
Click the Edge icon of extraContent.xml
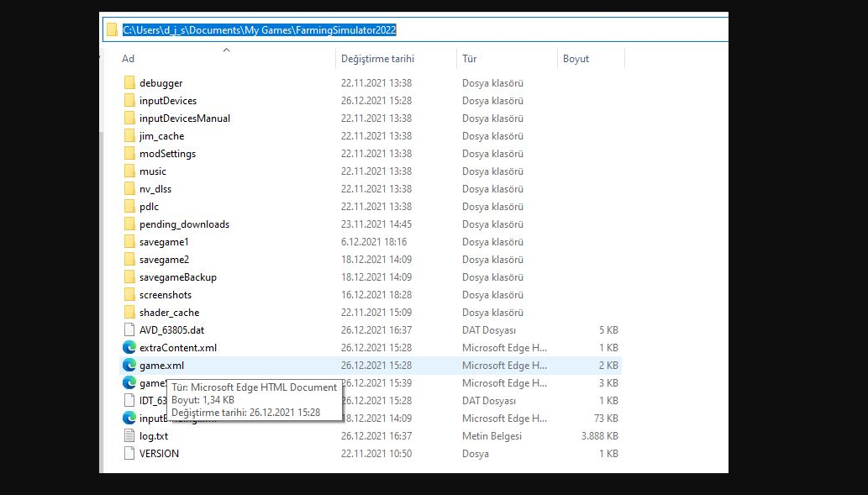[x=129, y=348]
